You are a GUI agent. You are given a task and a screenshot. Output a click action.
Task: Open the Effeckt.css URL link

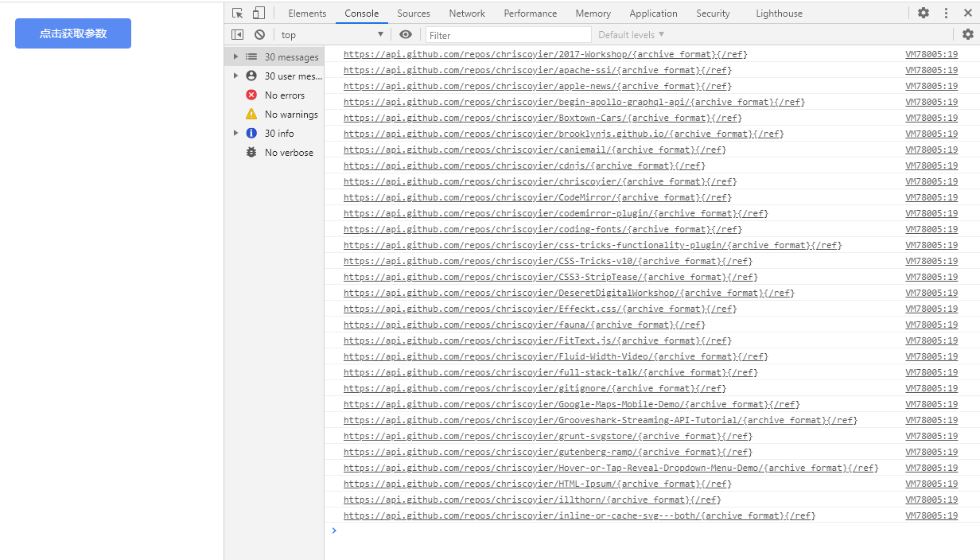540,309
